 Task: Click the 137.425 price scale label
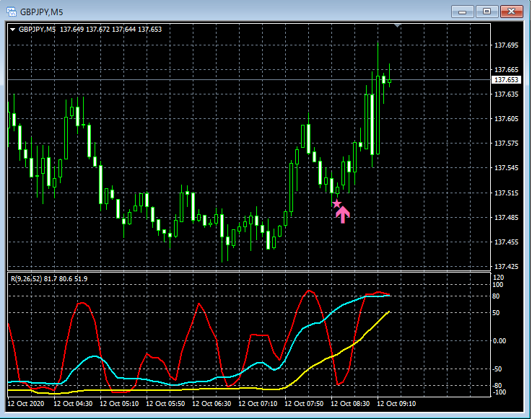click(506, 267)
